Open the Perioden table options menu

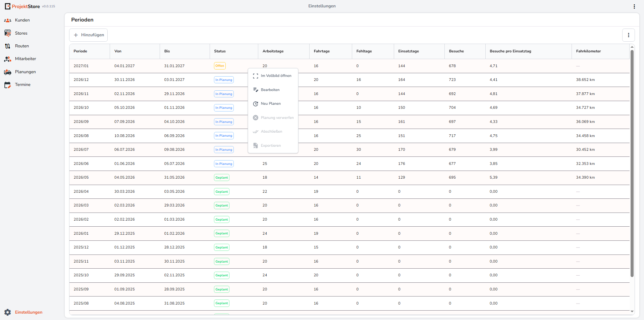(628, 35)
